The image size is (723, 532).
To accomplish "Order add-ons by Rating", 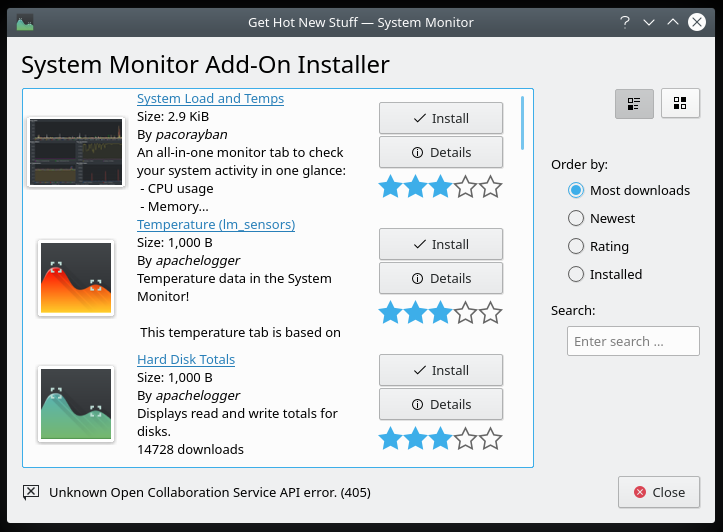I will 576,246.
